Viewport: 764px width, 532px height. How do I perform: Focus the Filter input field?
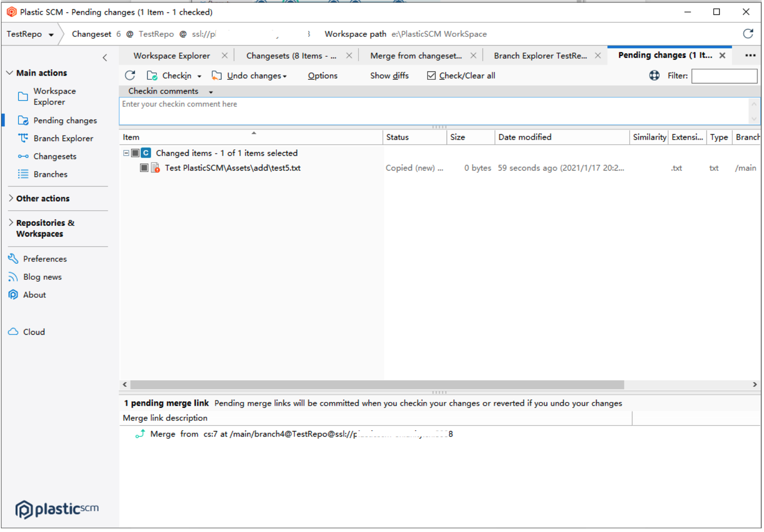pos(724,76)
